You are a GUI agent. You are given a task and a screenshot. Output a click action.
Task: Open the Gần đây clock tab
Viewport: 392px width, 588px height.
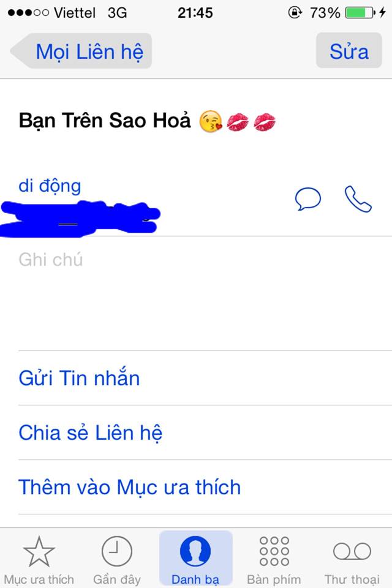[117, 559]
